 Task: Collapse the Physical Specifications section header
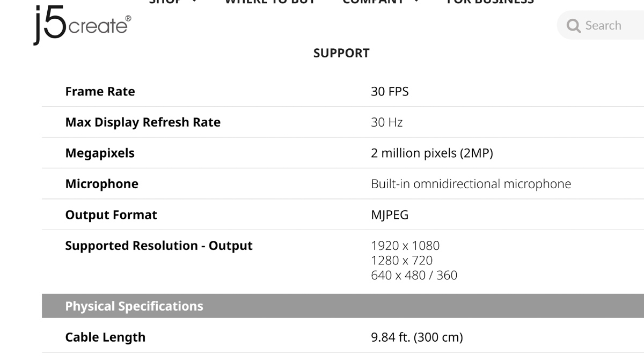(x=343, y=306)
